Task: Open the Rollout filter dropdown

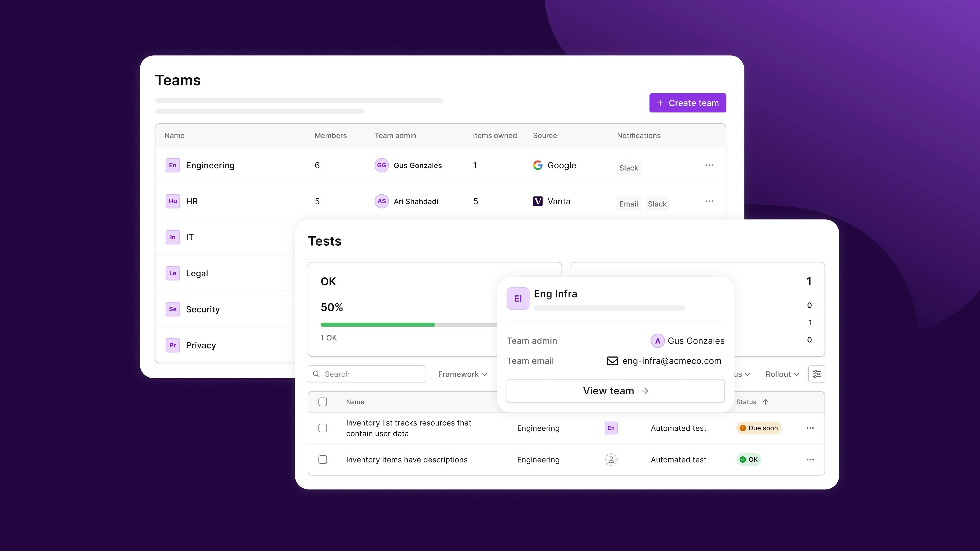Action: [x=781, y=374]
